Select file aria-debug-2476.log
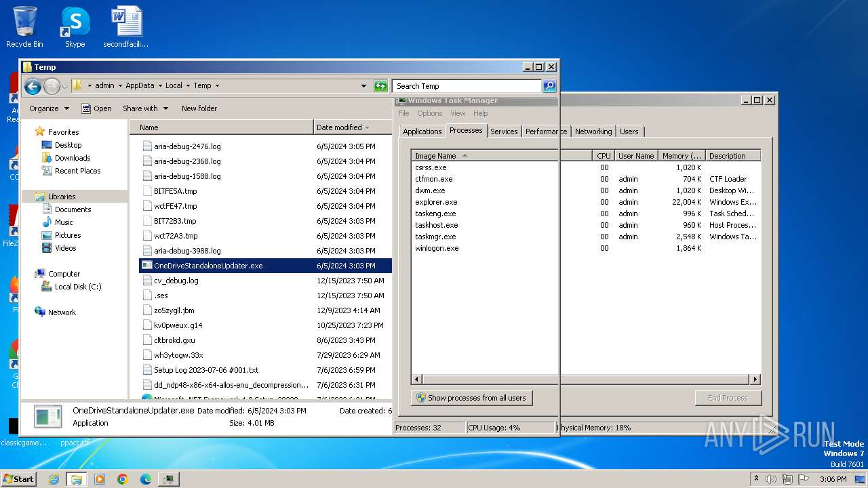Image resolution: width=868 pixels, height=488 pixels. [187, 146]
